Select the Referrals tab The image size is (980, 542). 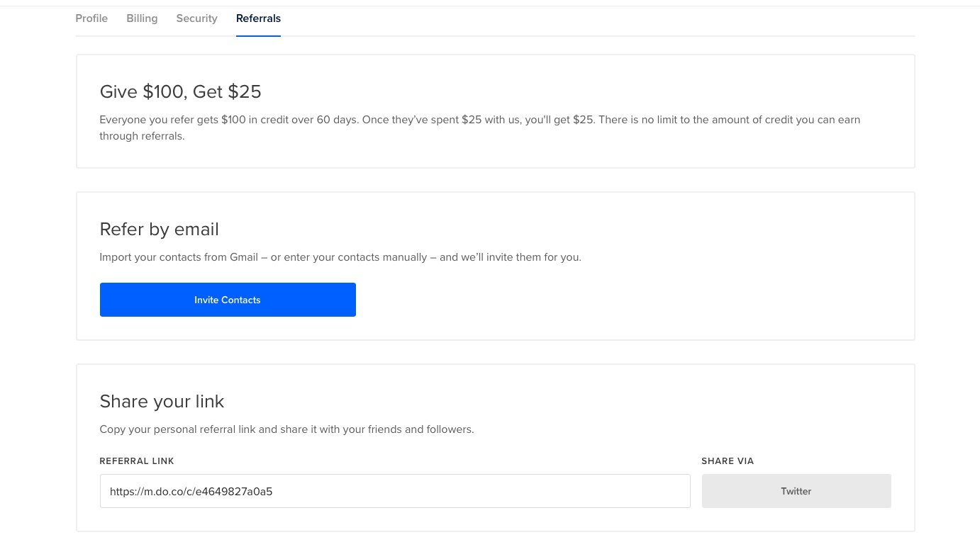258,18
